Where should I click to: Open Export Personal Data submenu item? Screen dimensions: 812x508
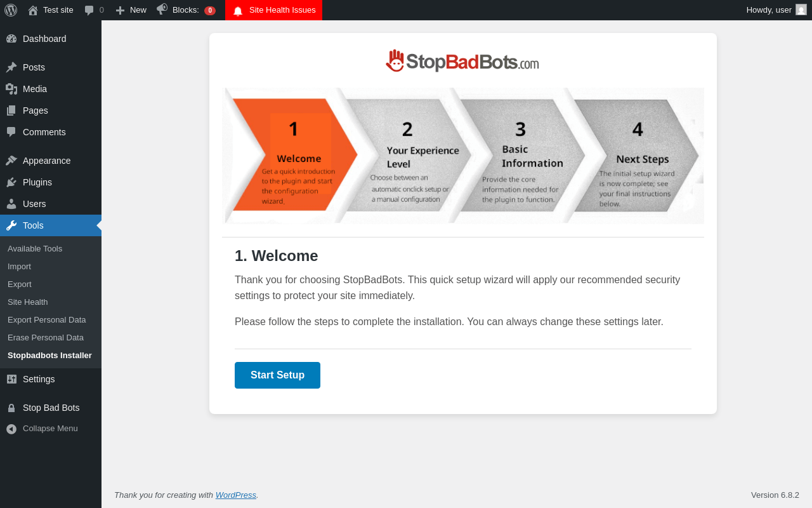(x=47, y=319)
